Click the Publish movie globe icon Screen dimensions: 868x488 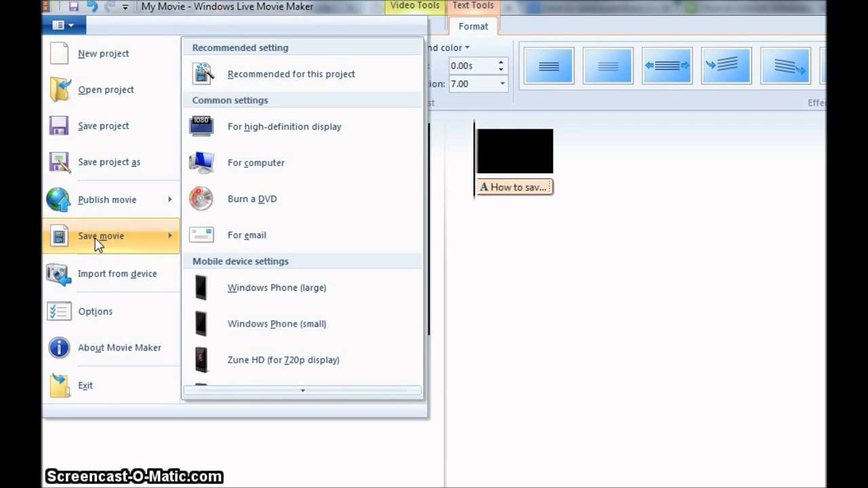(59, 199)
